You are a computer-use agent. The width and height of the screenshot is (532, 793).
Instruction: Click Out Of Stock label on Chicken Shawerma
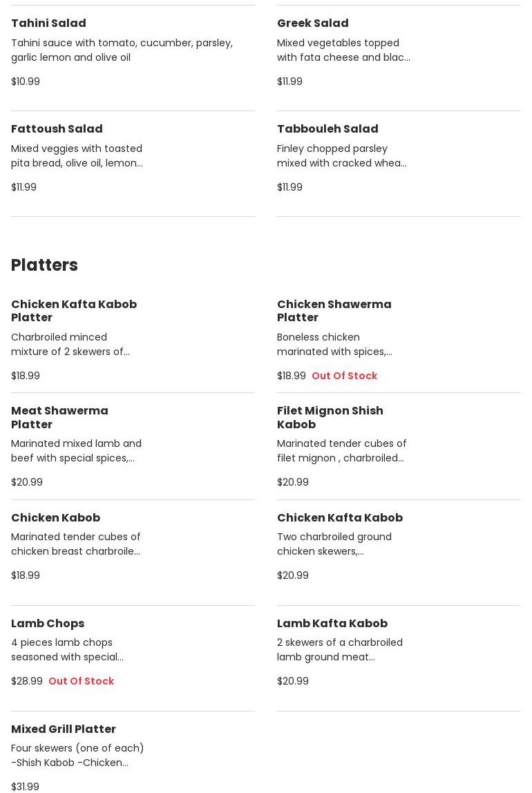coord(344,376)
